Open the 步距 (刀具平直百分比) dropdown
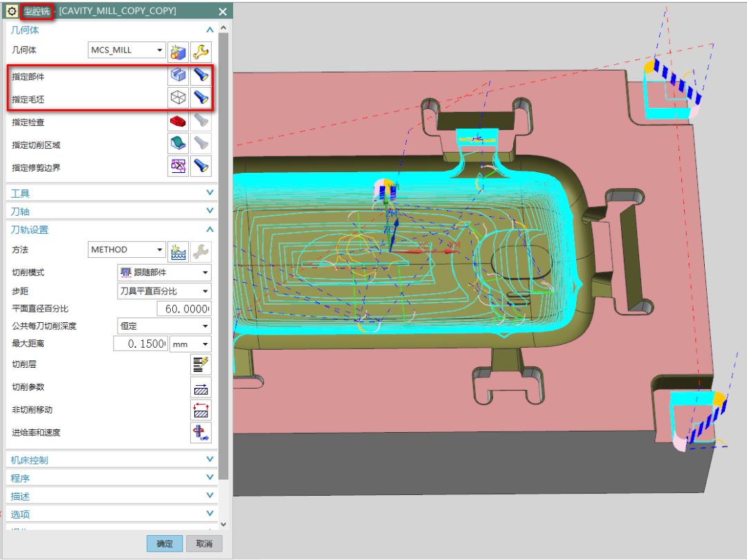 coord(164,291)
